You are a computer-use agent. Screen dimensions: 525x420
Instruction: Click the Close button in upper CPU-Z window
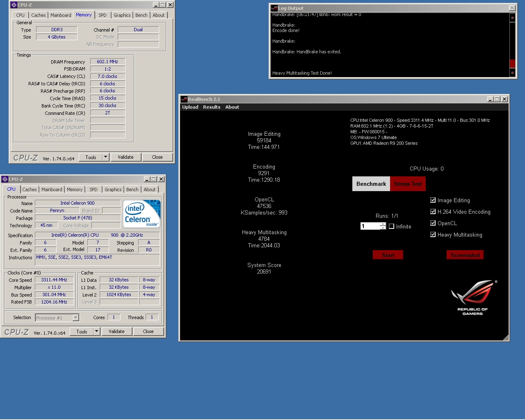point(157,157)
